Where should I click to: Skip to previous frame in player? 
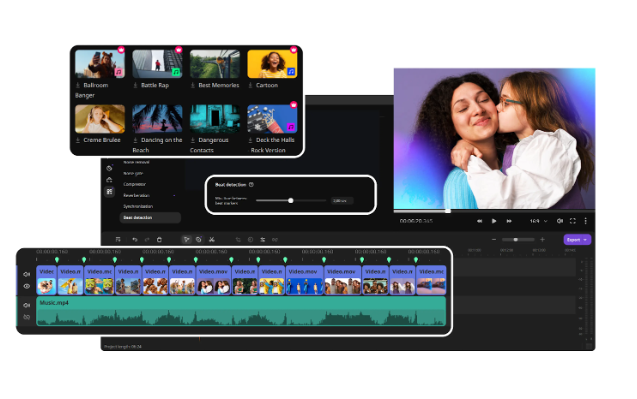[x=479, y=221]
